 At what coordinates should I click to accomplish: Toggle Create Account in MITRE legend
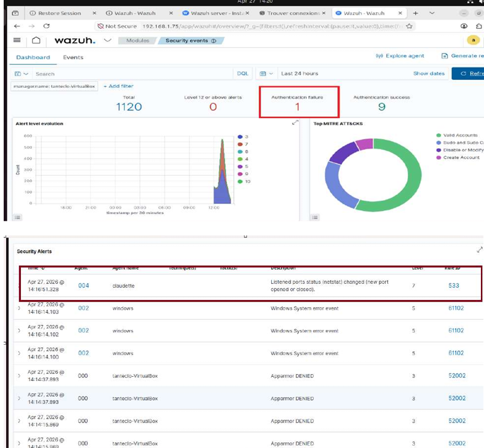(x=458, y=157)
